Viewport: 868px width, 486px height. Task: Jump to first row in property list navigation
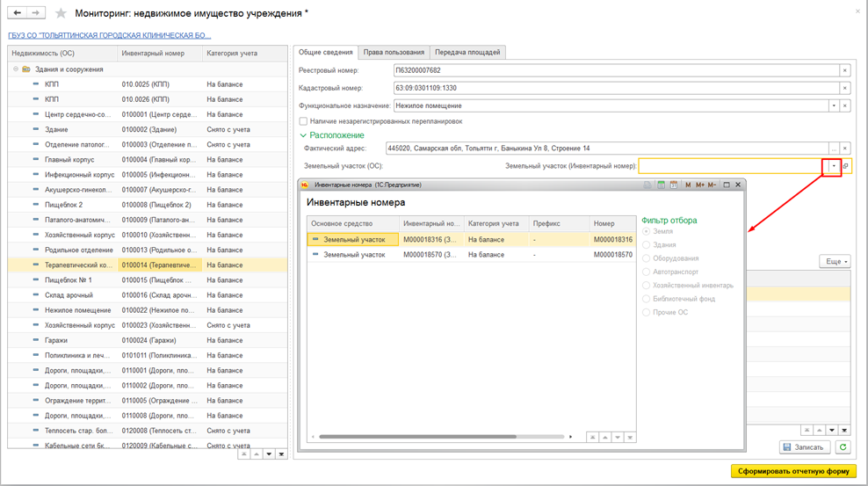point(243,454)
